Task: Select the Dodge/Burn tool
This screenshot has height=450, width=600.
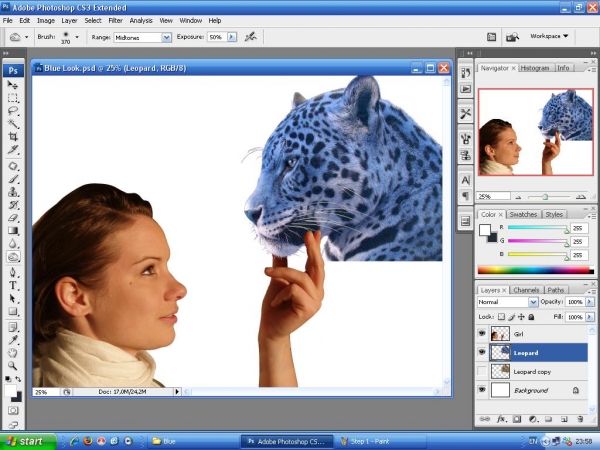Action: (13, 257)
